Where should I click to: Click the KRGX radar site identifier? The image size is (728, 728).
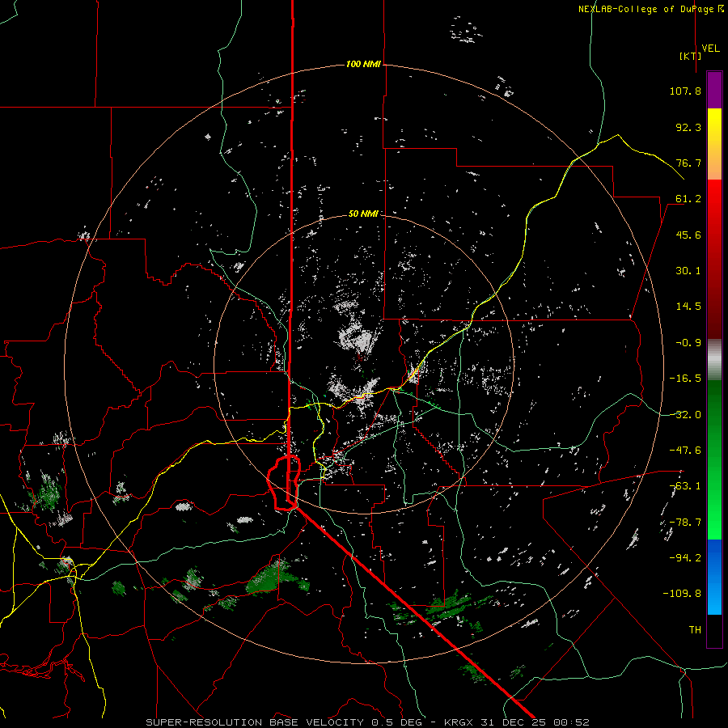tap(460, 722)
